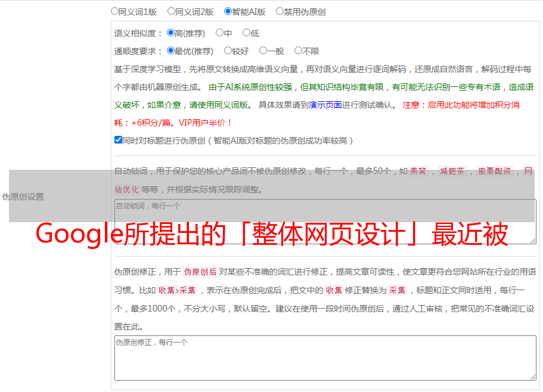The image size is (543, 392).
Task: Set 语义相似度 to 中
Action: coord(219,33)
